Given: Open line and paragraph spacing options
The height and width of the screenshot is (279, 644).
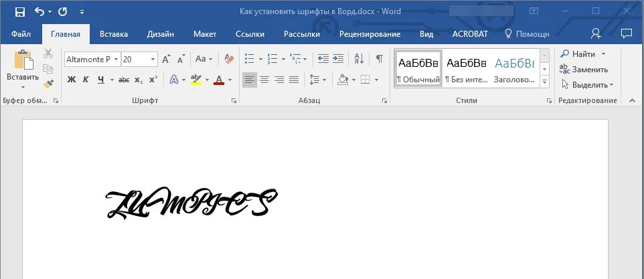Looking at the screenshot, I should click(314, 80).
